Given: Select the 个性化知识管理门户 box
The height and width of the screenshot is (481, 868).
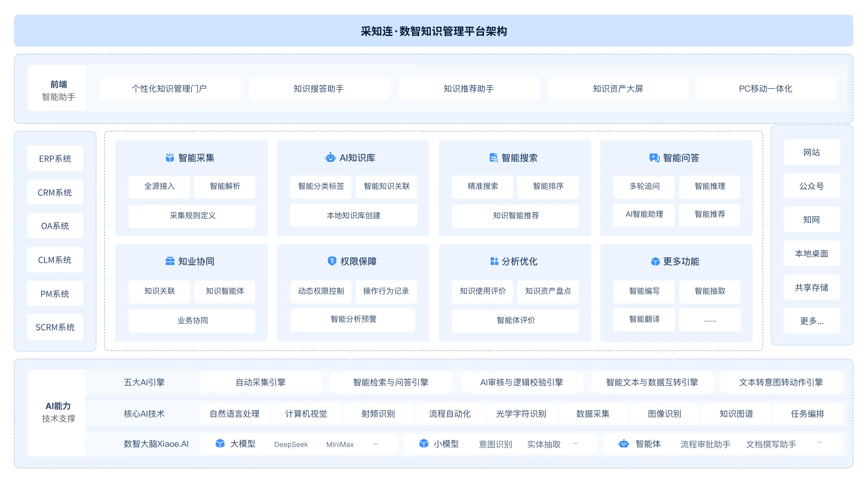Looking at the screenshot, I should [x=169, y=89].
